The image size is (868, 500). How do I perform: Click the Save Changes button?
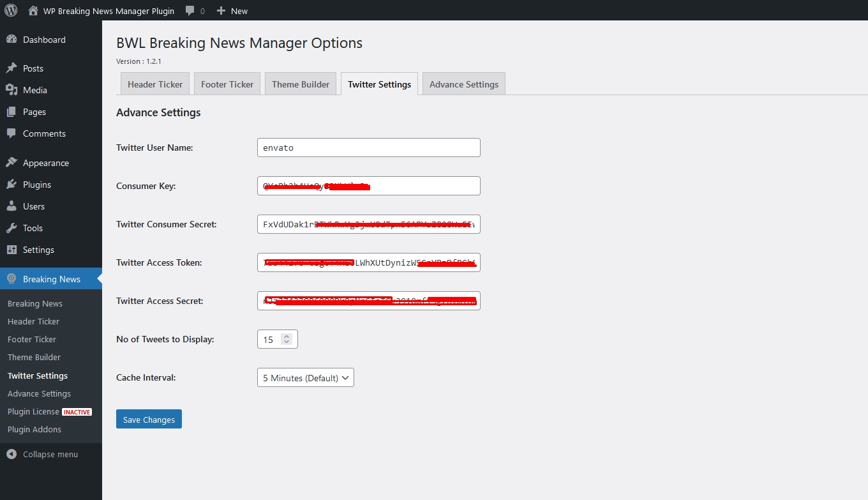(x=149, y=420)
